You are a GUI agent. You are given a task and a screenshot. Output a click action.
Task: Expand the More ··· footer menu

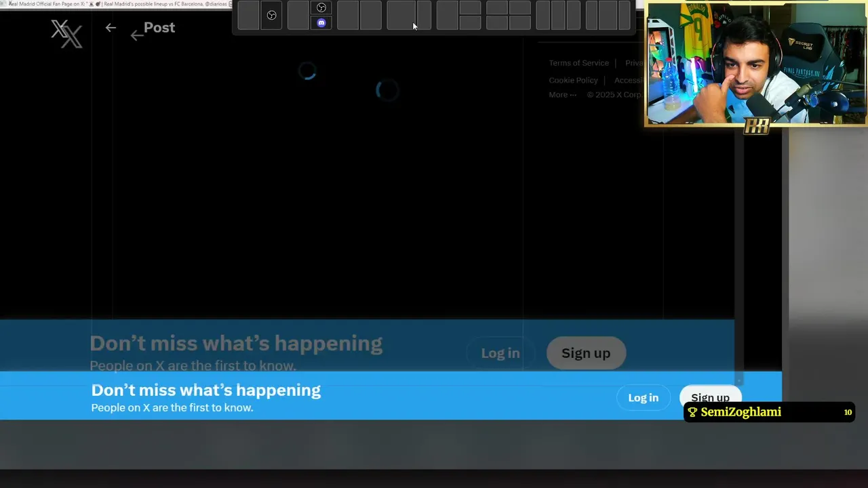562,95
